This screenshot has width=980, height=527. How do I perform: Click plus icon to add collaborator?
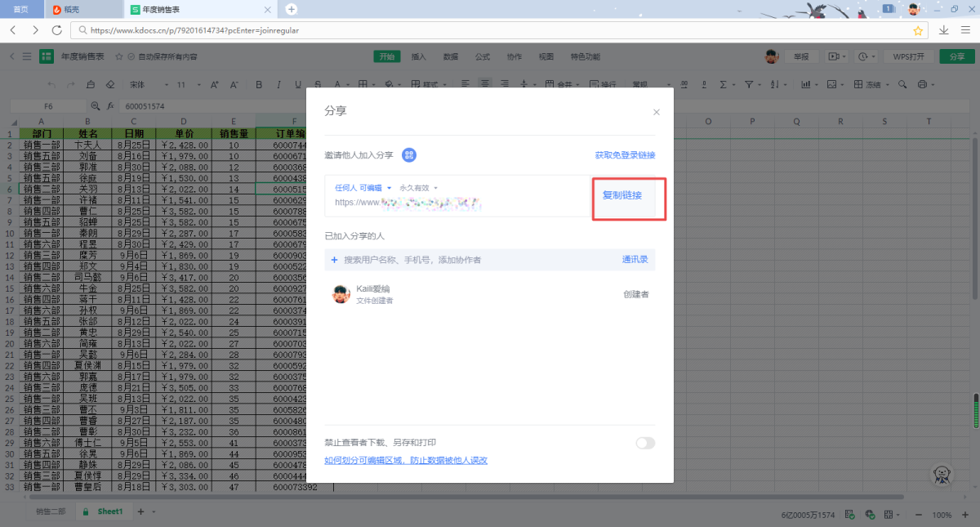click(x=334, y=260)
